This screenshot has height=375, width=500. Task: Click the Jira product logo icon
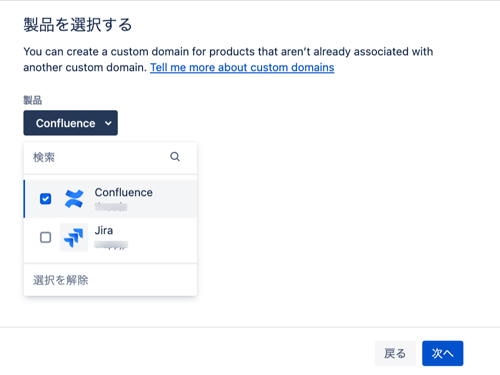pyautogui.click(x=74, y=237)
